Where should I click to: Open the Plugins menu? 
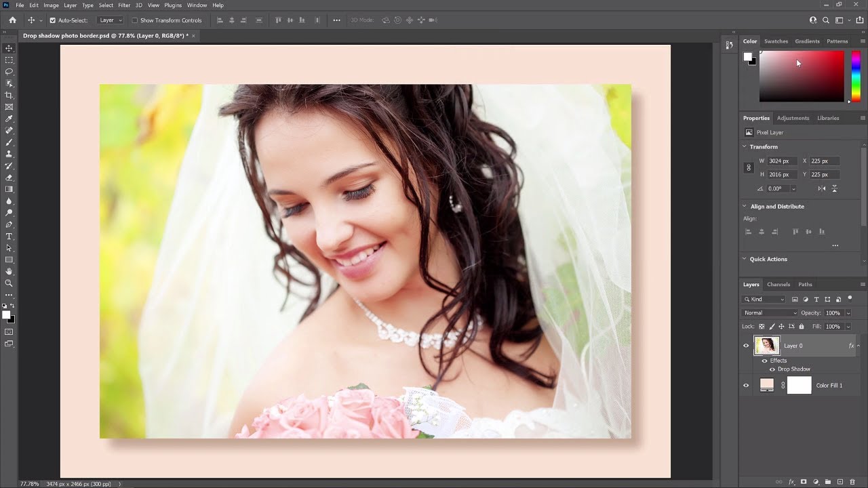173,5
